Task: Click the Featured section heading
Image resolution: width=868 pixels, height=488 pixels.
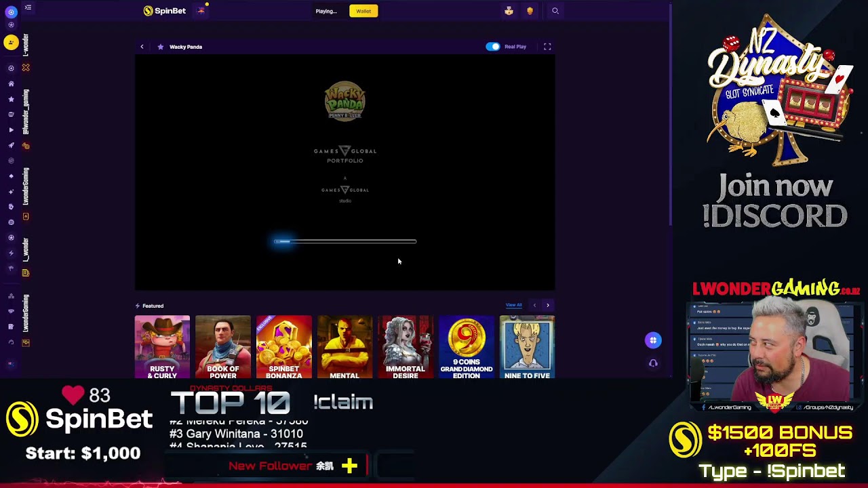Action: 153,306
